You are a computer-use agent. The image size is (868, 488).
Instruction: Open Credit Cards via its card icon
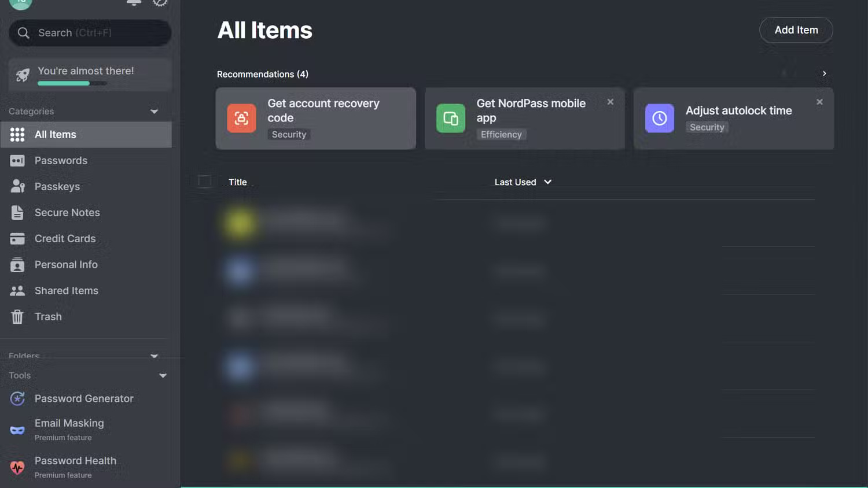click(x=17, y=238)
